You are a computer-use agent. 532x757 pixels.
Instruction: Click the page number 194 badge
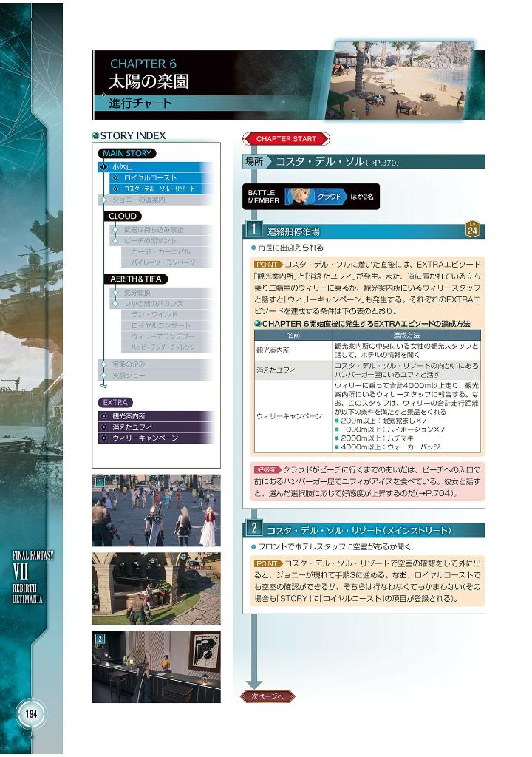31,713
